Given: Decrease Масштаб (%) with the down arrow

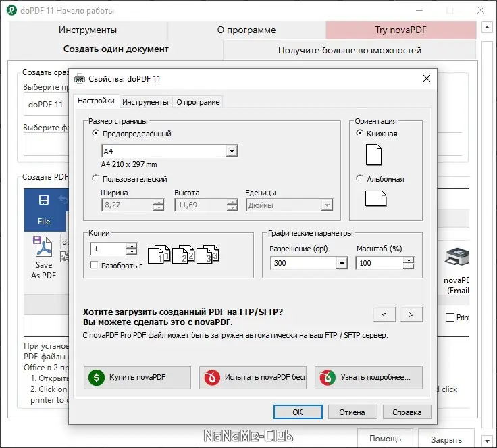Looking at the screenshot, I should pyautogui.click(x=409, y=266).
